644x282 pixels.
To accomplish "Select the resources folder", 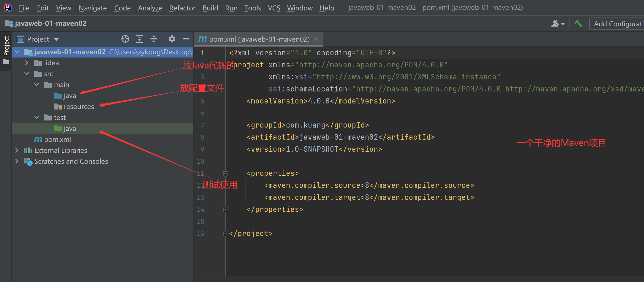I will 74,107.
